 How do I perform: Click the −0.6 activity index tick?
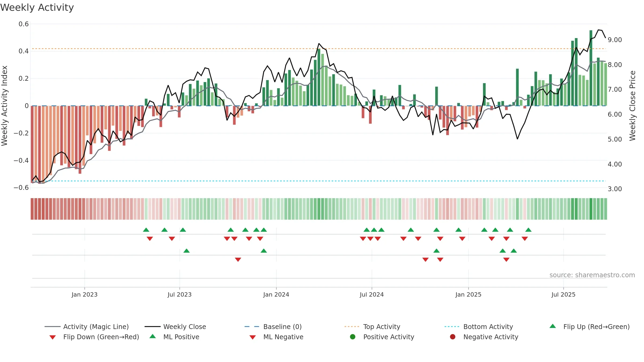pyautogui.click(x=21, y=188)
